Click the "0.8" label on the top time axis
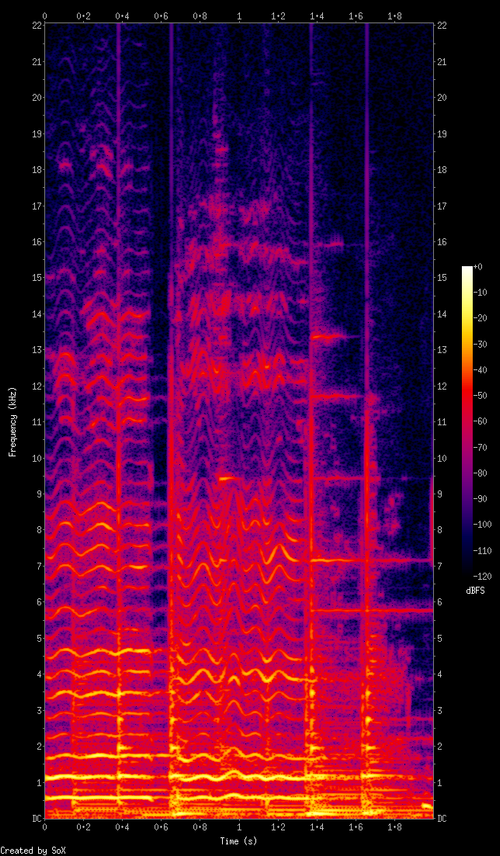The height and width of the screenshot is (856, 500). point(200,17)
